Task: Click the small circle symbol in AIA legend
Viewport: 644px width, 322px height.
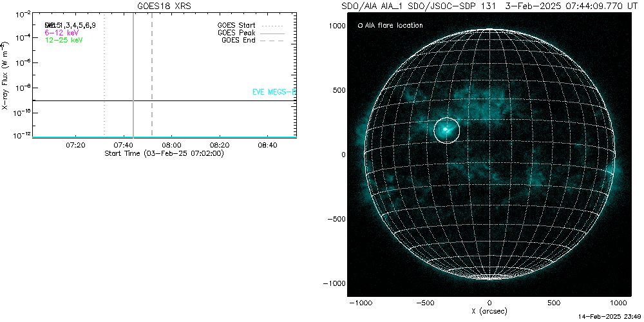Action: [360, 26]
